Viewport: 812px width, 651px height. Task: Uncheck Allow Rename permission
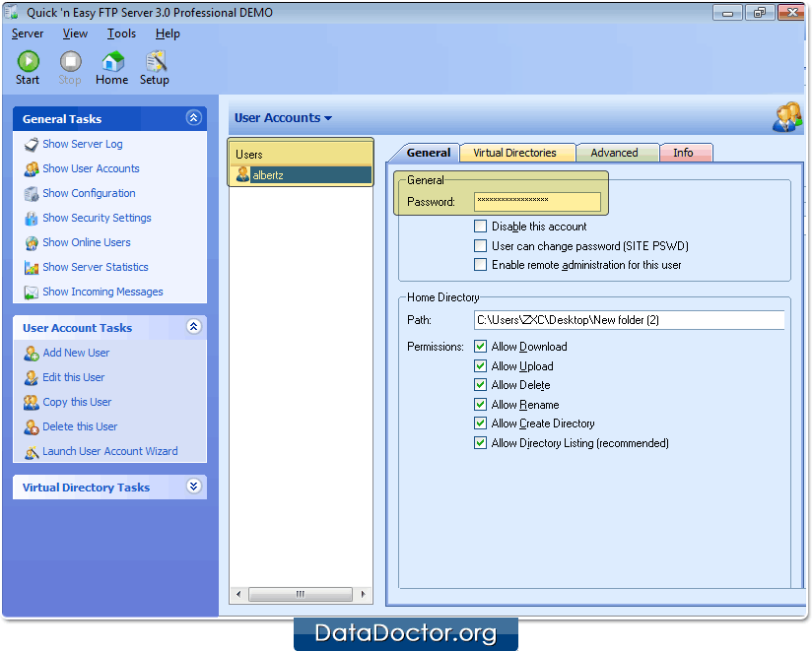[x=480, y=404]
